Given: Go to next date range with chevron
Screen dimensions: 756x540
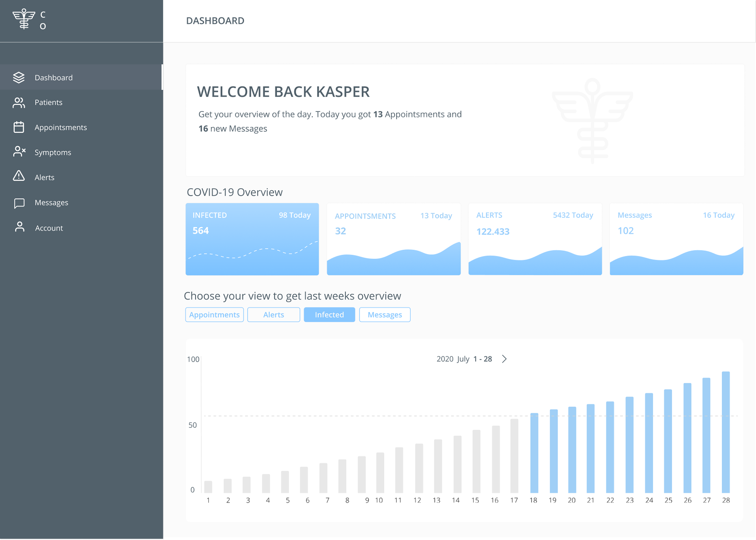Looking at the screenshot, I should [504, 359].
